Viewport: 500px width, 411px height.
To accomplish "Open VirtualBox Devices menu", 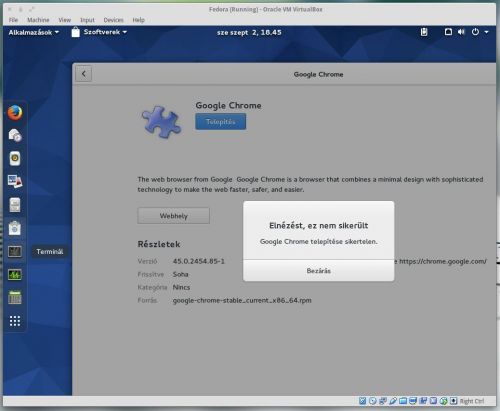I will pyautogui.click(x=113, y=20).
